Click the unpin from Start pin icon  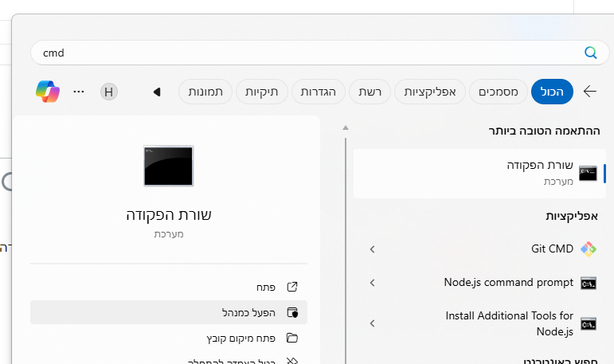[292, 361]
